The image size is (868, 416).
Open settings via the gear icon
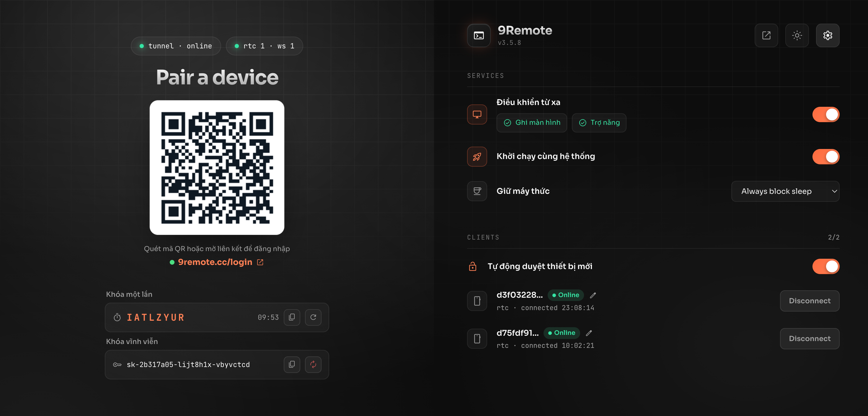[x=828, y=35]
